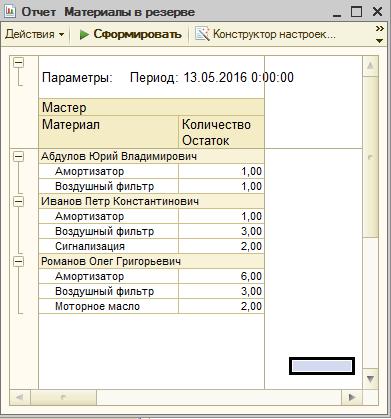Select the Абдулов Юрий Владимирович row
Viewport: 391px width, 419px height.
point(152,156)
